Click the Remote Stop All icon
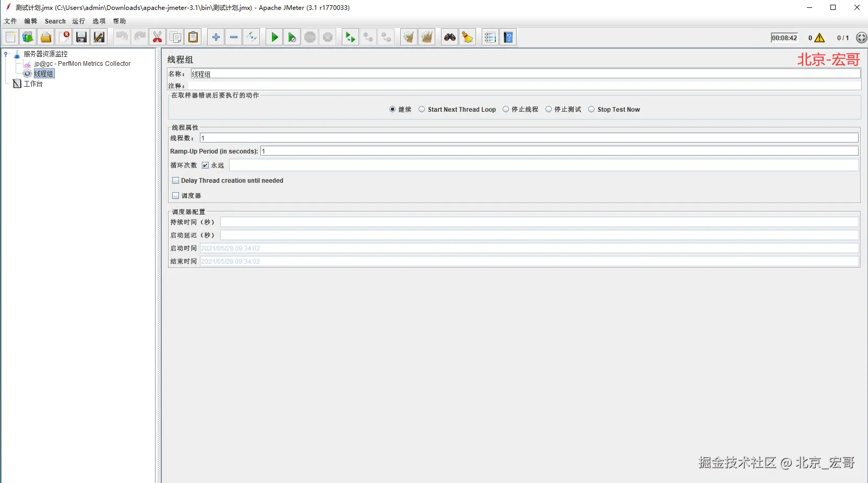The height and width of the screenshot is (483, 868). pos(368,37)
